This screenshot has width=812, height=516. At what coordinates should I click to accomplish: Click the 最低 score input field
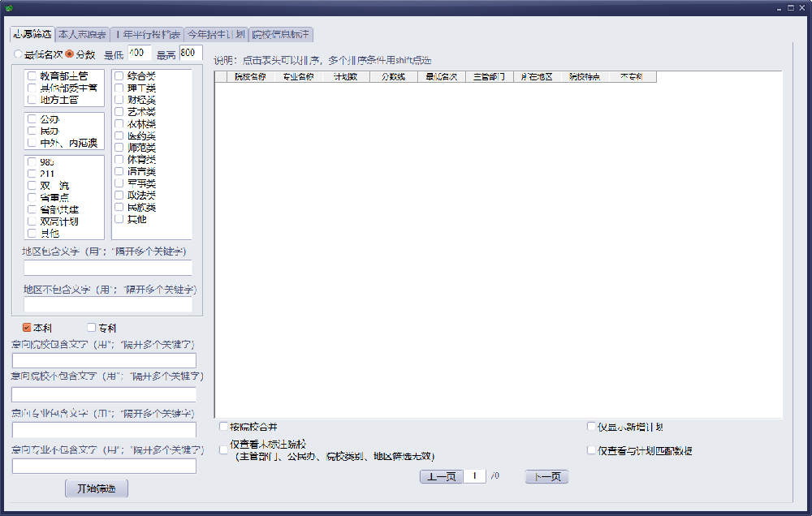coord(139,54)
